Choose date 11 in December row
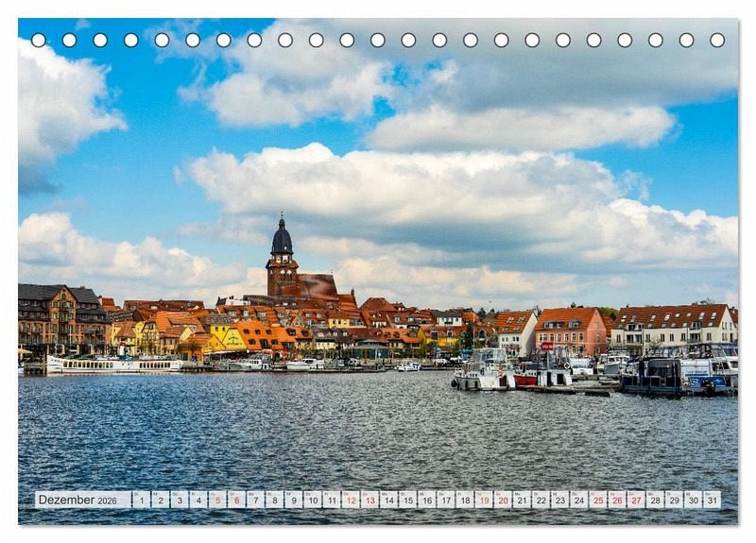 click(332, 500)
